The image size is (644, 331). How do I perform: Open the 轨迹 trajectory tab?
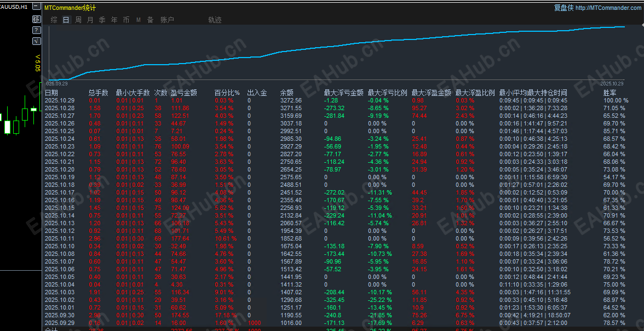[215, 20]
